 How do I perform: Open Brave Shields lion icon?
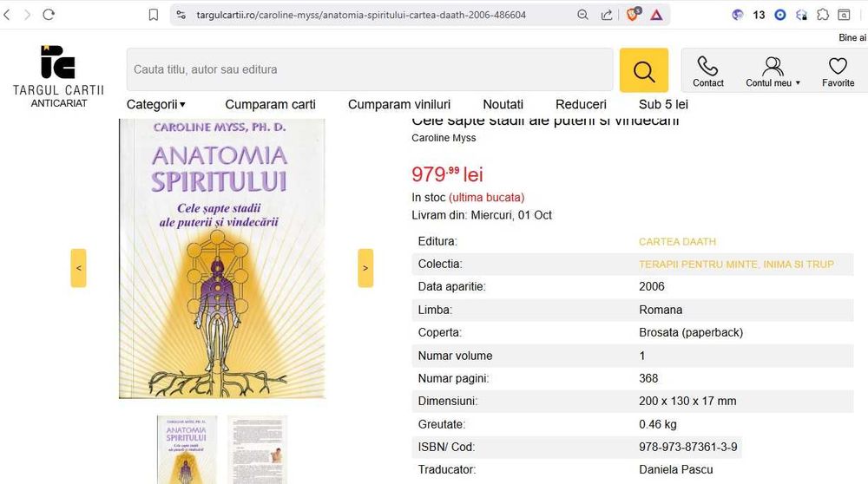point(633,15)
